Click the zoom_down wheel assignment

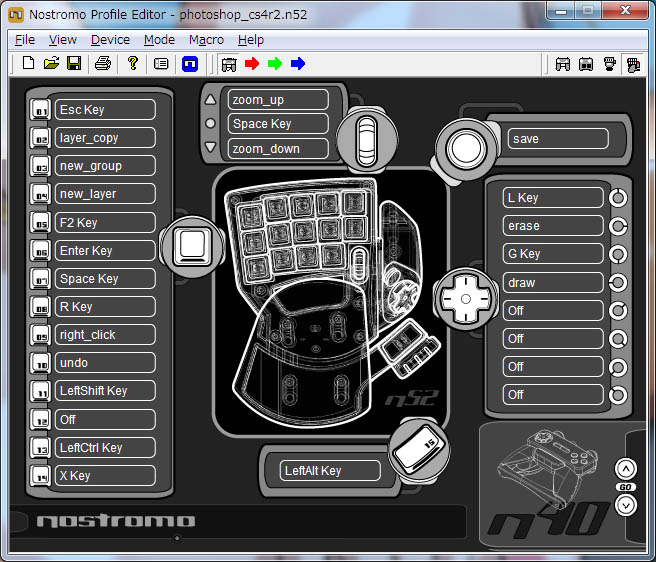tap(278, 149)
